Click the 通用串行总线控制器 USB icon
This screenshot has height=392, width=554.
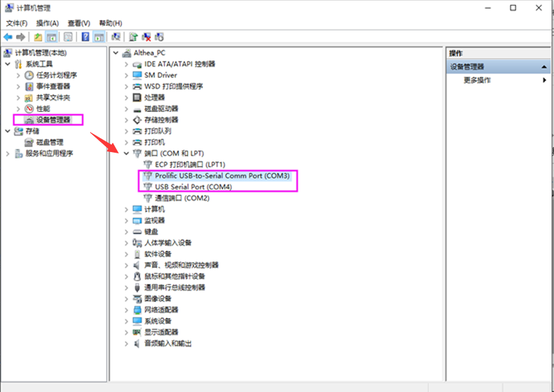(x=137, y=287)
